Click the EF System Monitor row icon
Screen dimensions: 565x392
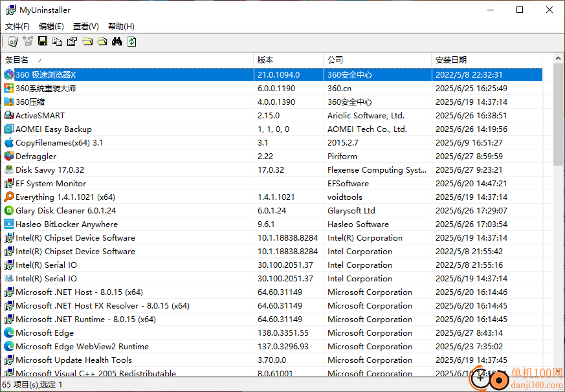click(x=8, y=184)
